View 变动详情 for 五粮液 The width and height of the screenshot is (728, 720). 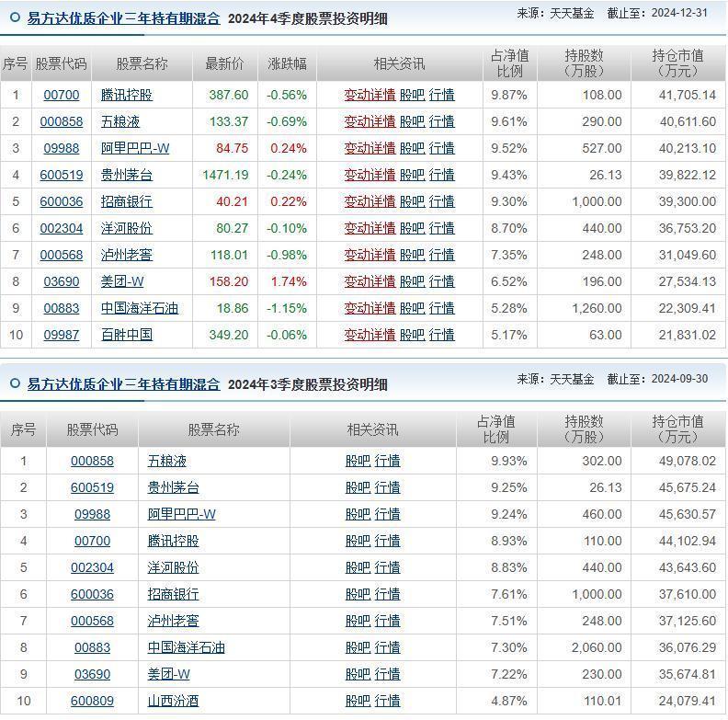pos(370,121)
